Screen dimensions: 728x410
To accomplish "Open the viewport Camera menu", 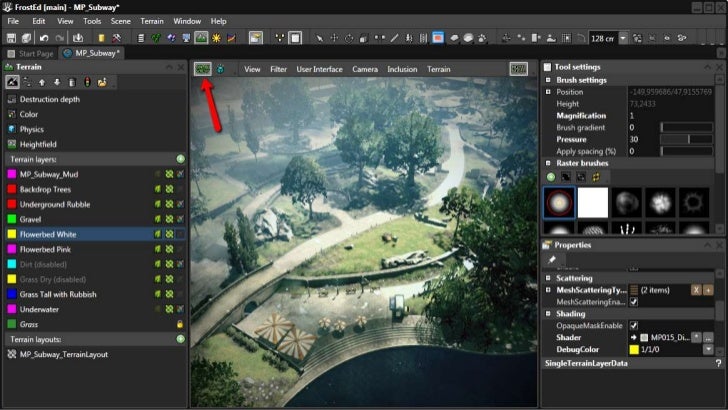I will click(x=364, y=69).
